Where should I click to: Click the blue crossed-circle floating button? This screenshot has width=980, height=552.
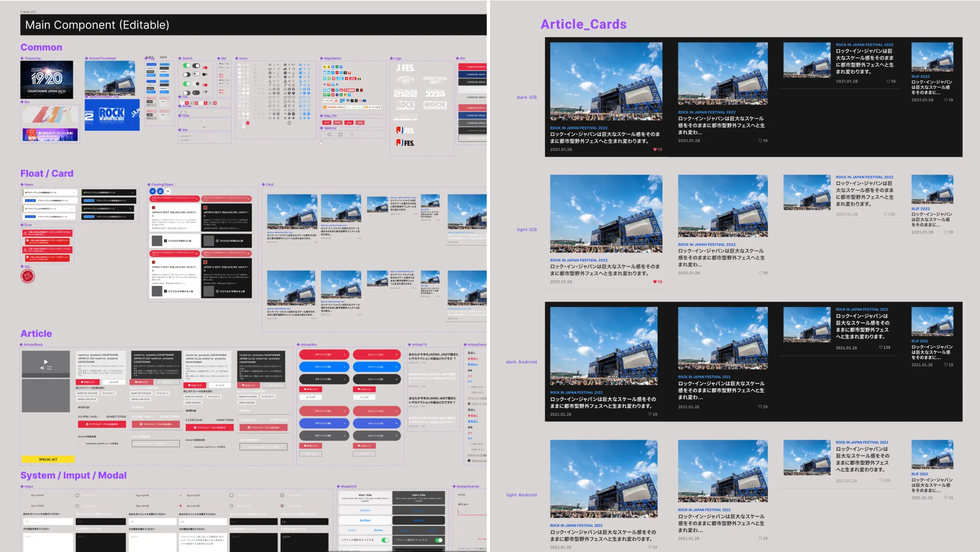point(160,191)
